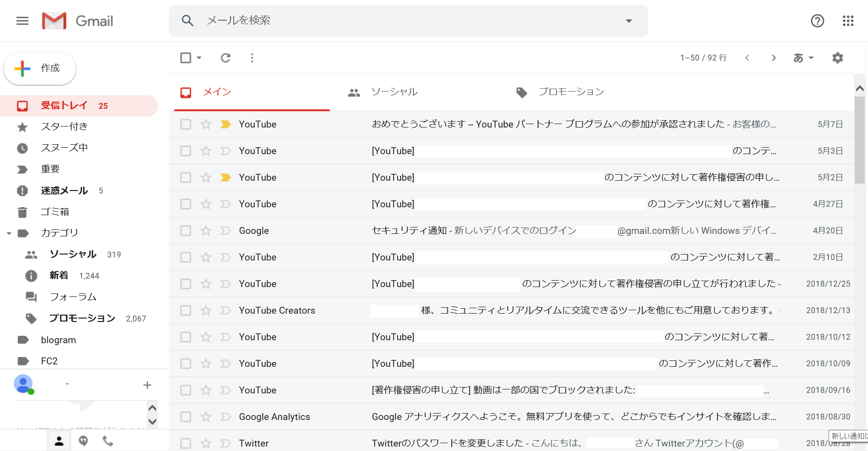
Task: Open the phone calls icon
Action: 108,441
